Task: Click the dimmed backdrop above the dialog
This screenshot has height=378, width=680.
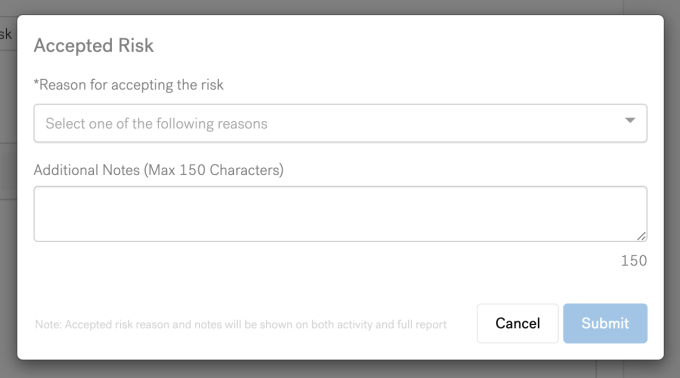Action: (340, 7)
